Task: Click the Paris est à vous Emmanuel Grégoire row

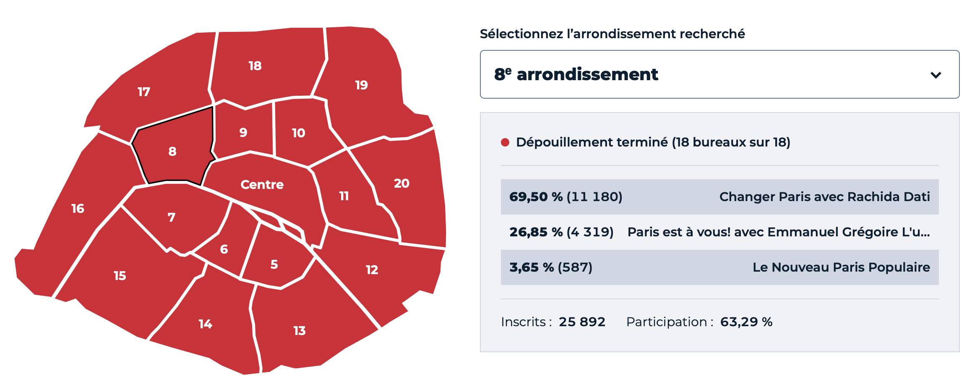Action: click(719, 232)
